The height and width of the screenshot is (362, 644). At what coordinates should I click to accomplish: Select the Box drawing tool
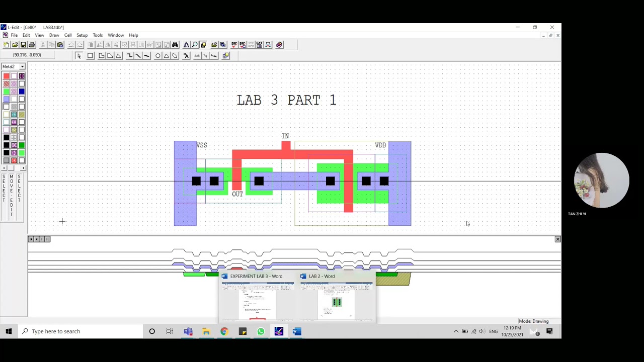tap(90, 56)
